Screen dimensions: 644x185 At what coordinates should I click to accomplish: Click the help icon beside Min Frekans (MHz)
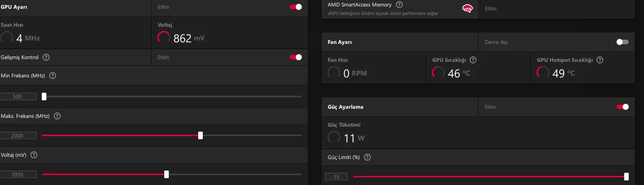[53, 76]
